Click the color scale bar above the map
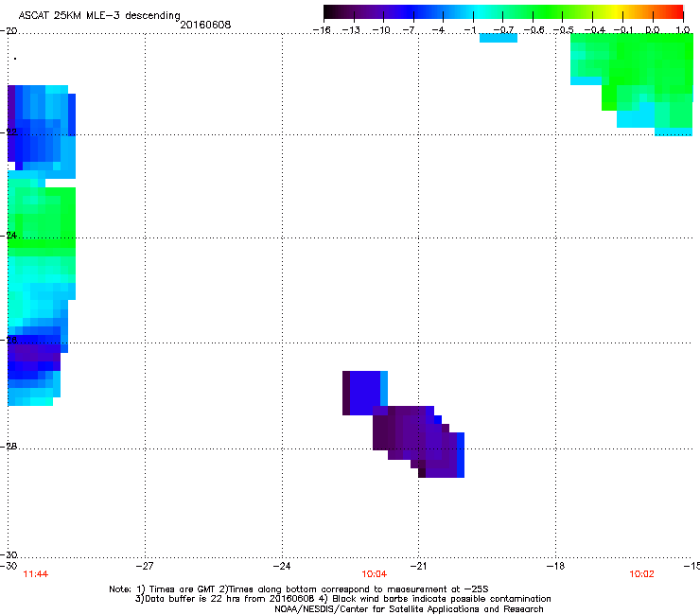This screenshot has height=615, width=700. (x=503, y=11)
